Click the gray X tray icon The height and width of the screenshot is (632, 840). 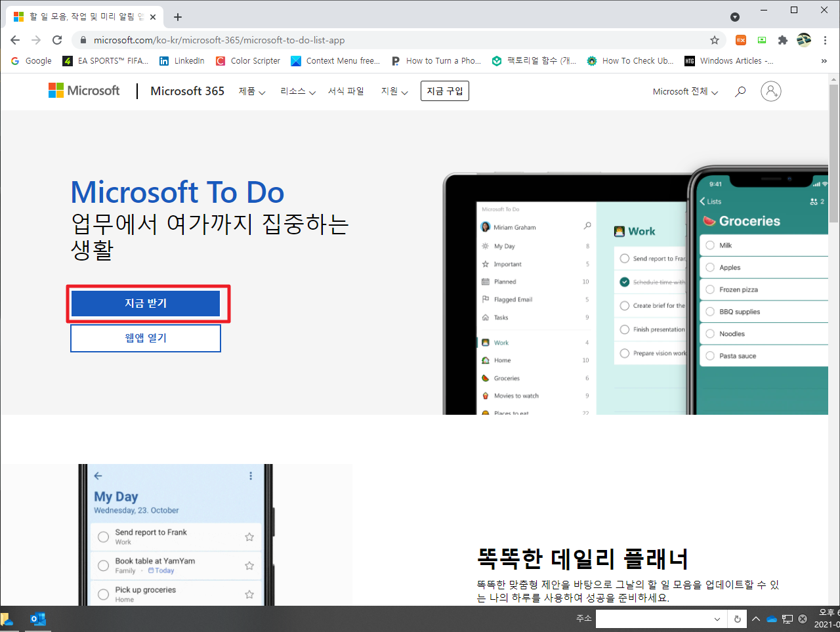click(803, 619)
